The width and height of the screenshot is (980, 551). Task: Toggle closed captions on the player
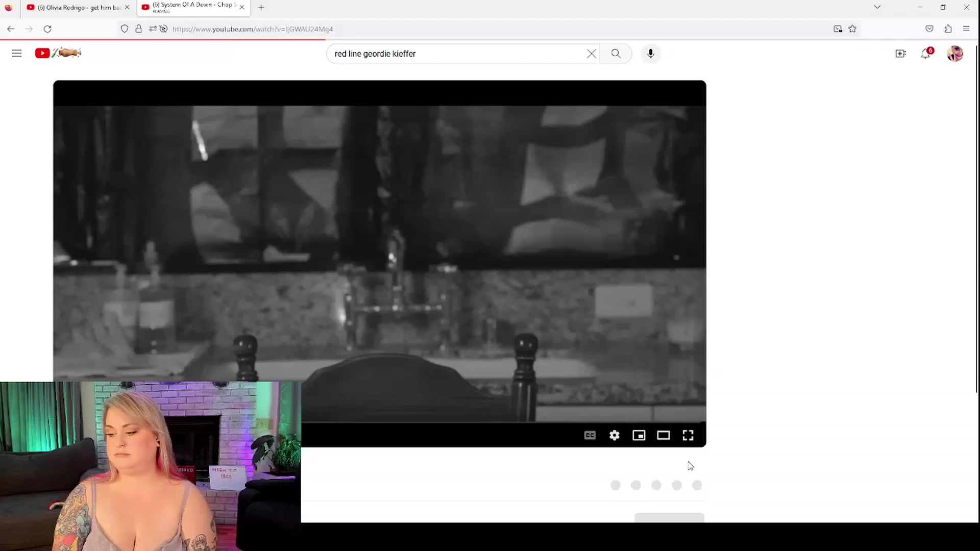click(x=590, y=435)
